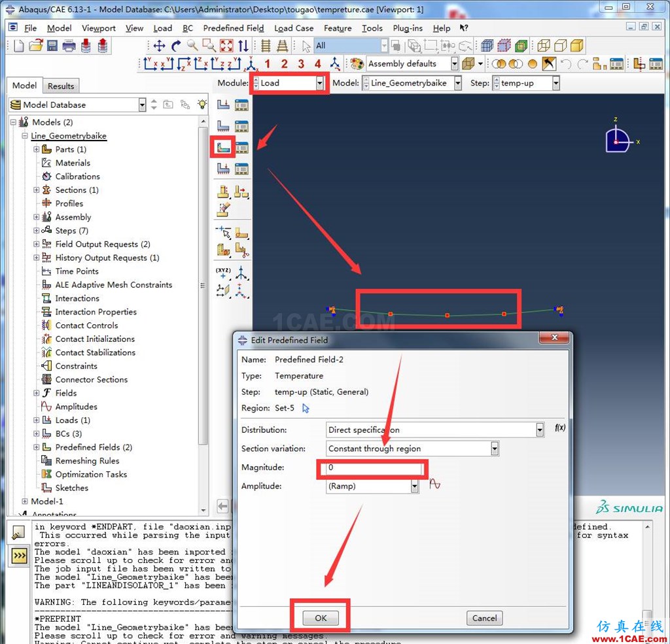This screenshot has width=670, height=644.
Task: Click the Create Boundary Condition tool
Action: point(223,126)
